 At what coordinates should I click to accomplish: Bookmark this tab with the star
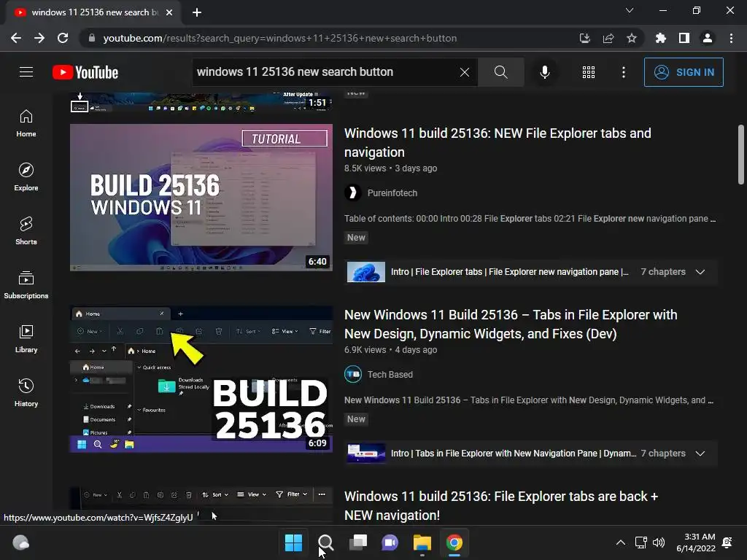[x=632, y=38]
